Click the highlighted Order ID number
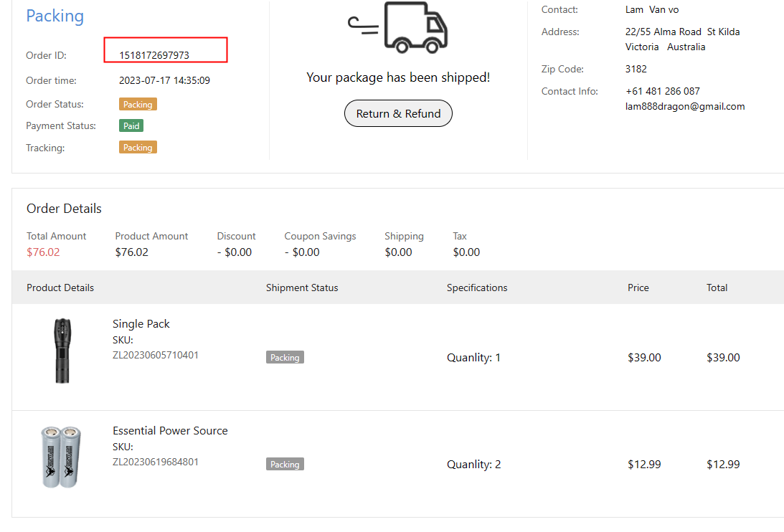Screen dimensions: 784x532 pyautogui.click(x=154, y=55)
